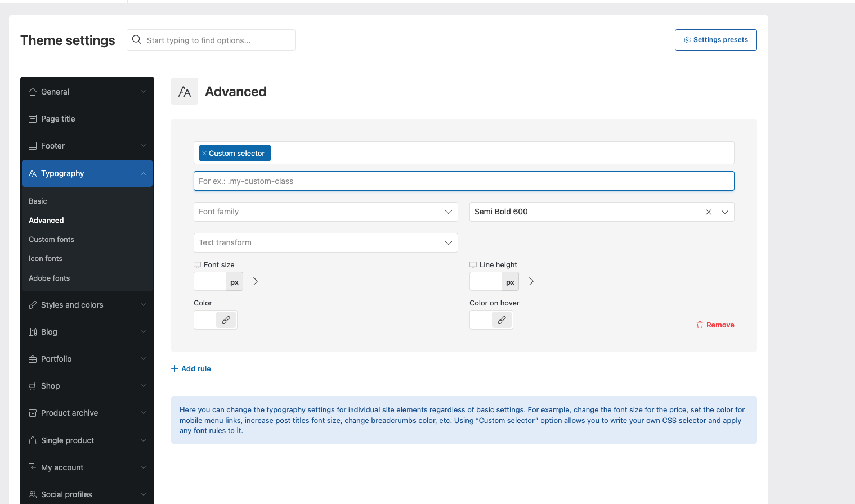Expand the My account chevron
Image resolution: width=855 pixels, height=504 pixels.
point(144,467)
